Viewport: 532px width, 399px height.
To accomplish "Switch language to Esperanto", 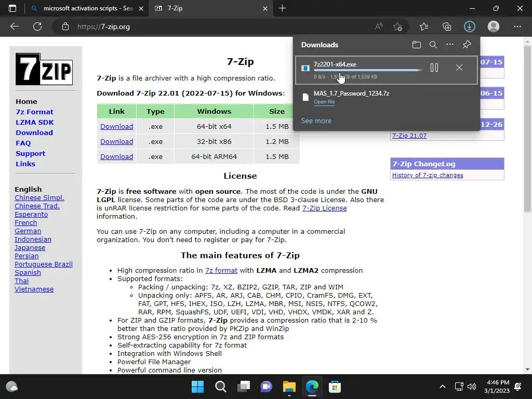I will point(31,215).
